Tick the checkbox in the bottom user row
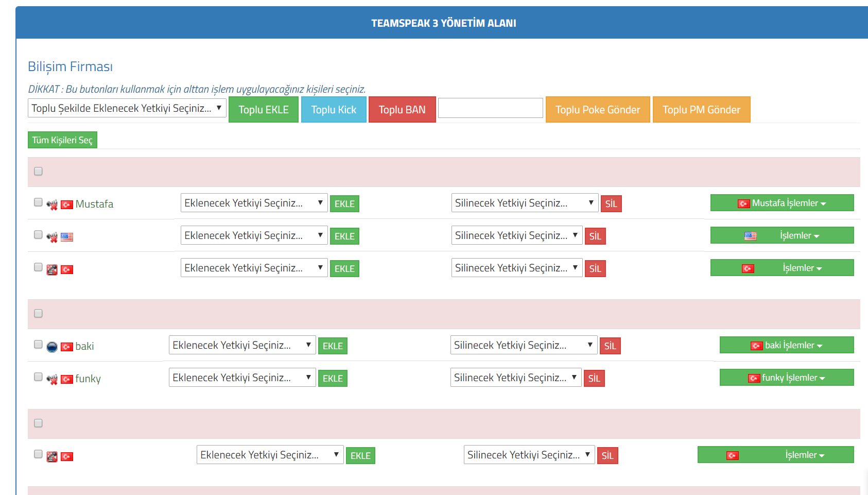Image resolution: width=868 pixels, height=495 pixels. (38, 454)
